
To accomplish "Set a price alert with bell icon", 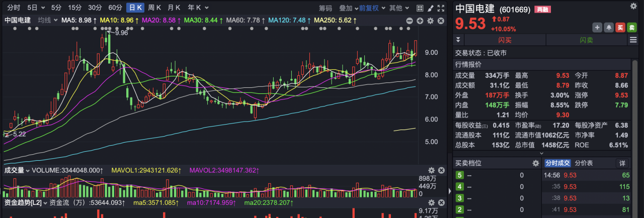I will click(x=608, y=27).
